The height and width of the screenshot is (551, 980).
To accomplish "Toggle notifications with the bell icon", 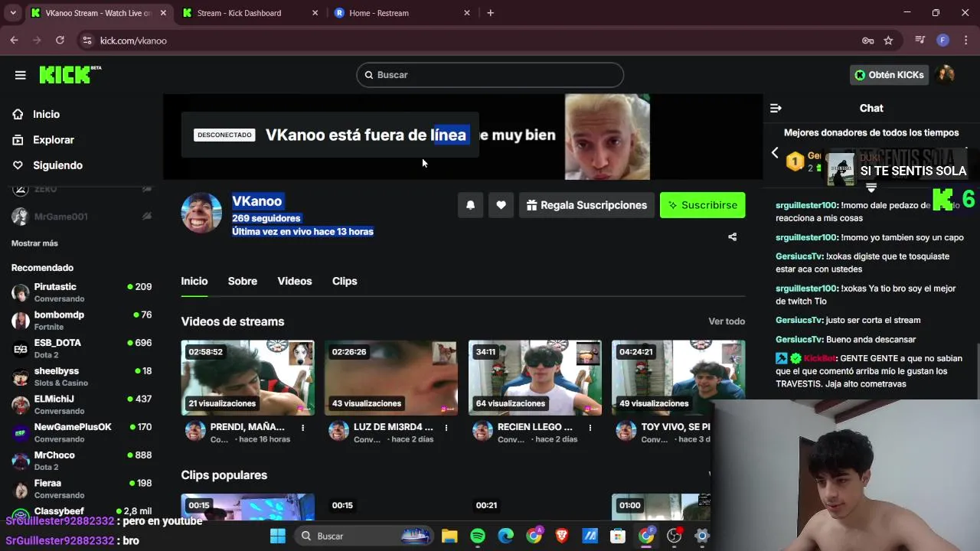I will [471, 205].
